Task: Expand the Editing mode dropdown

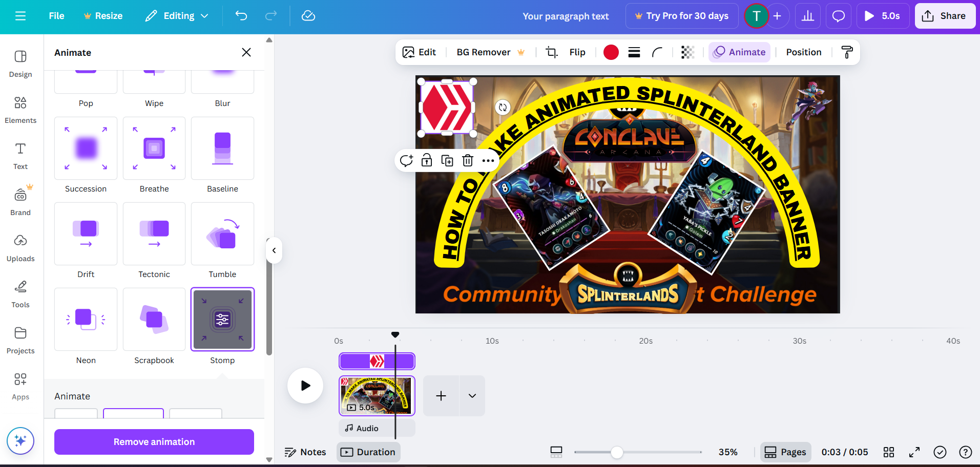Action: pos(177,16)
